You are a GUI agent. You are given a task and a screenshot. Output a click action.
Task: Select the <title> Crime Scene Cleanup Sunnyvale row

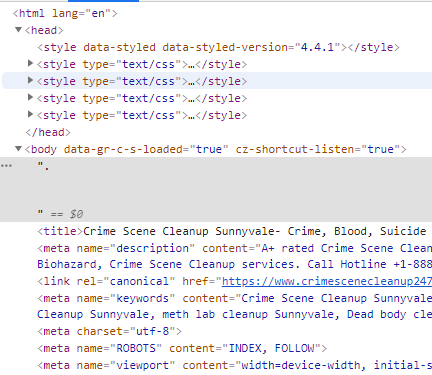click(234, 231)
